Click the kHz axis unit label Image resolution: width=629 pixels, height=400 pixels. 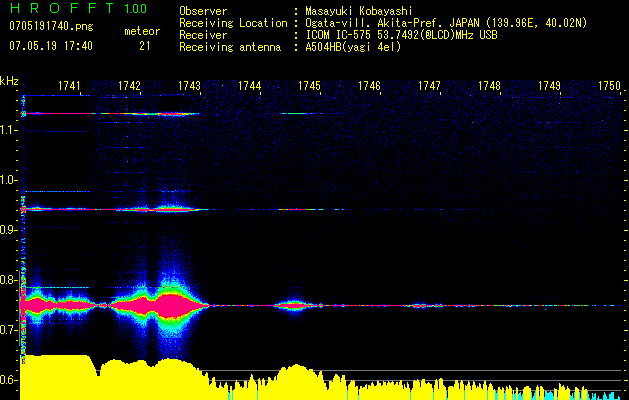pyautogui.click(x=9, y=81)
